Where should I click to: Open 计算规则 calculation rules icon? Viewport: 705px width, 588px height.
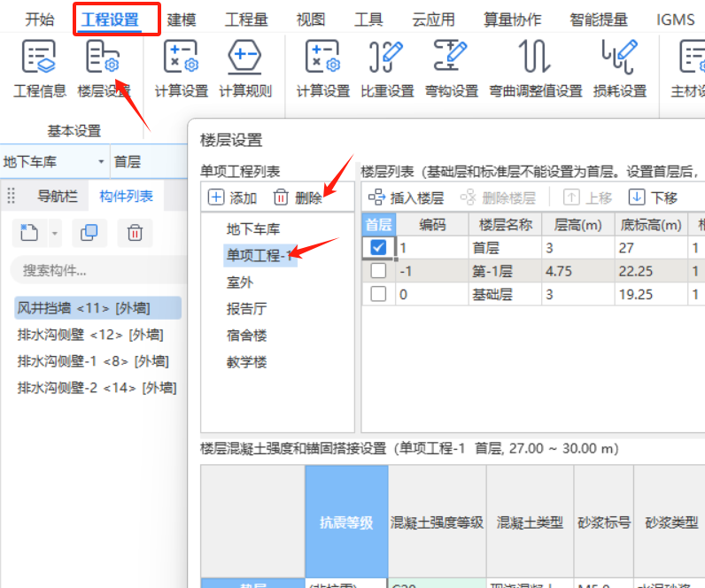[x=244, y=57]
